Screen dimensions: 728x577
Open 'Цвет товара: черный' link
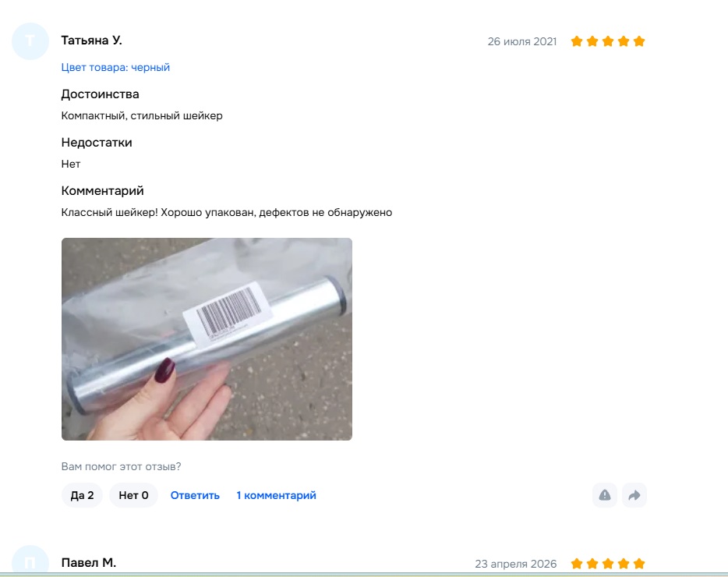[115, 67]
